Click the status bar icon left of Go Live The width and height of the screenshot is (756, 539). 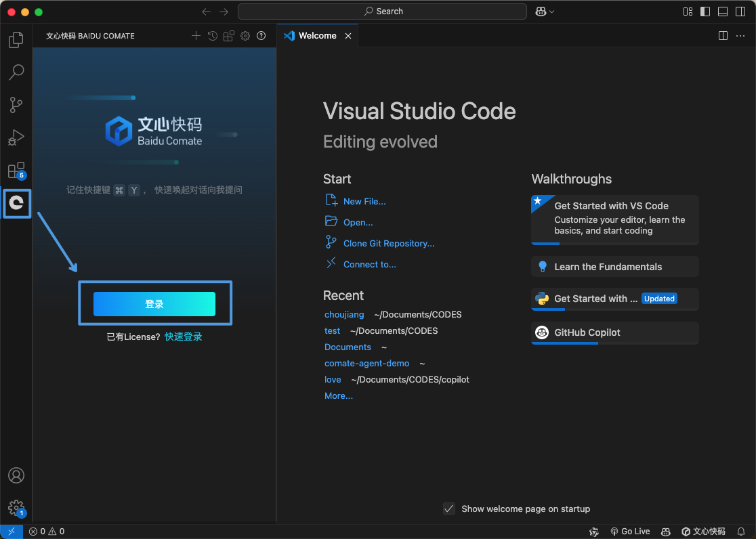point(594,532)
